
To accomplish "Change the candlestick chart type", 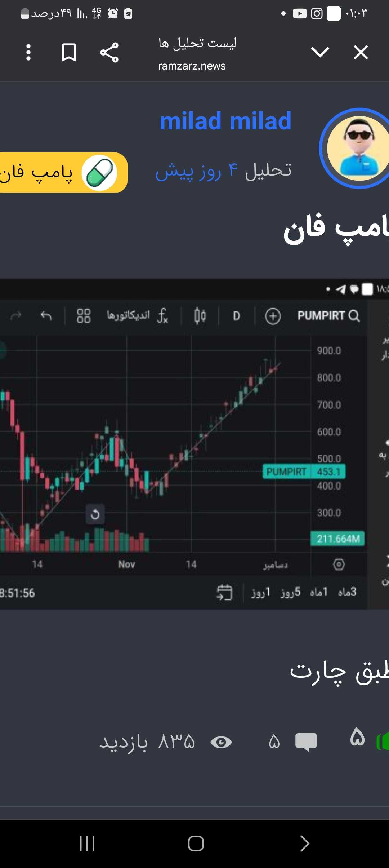I will pyautogui.click(x=200, y=316).
